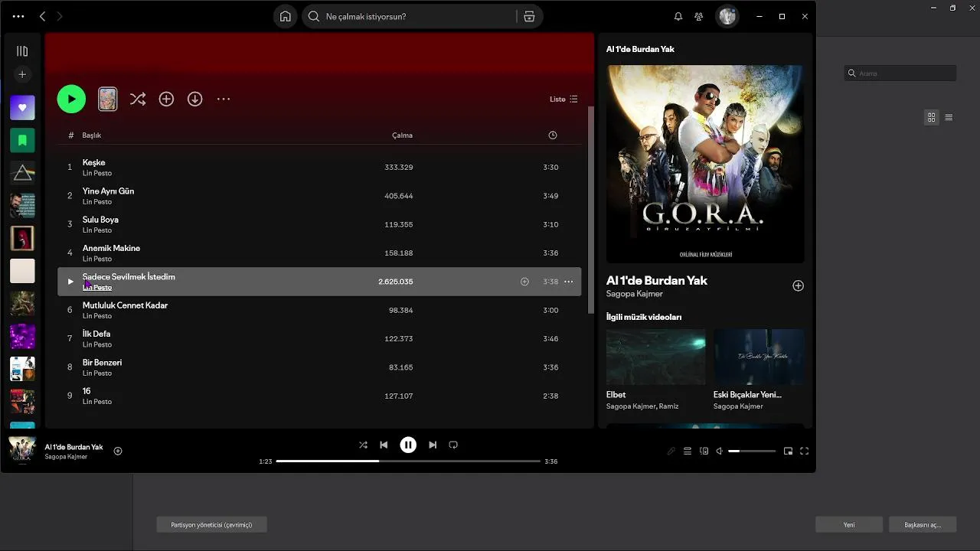Click Partisyon yöneticisi button in background window

(x=211, y=525)
